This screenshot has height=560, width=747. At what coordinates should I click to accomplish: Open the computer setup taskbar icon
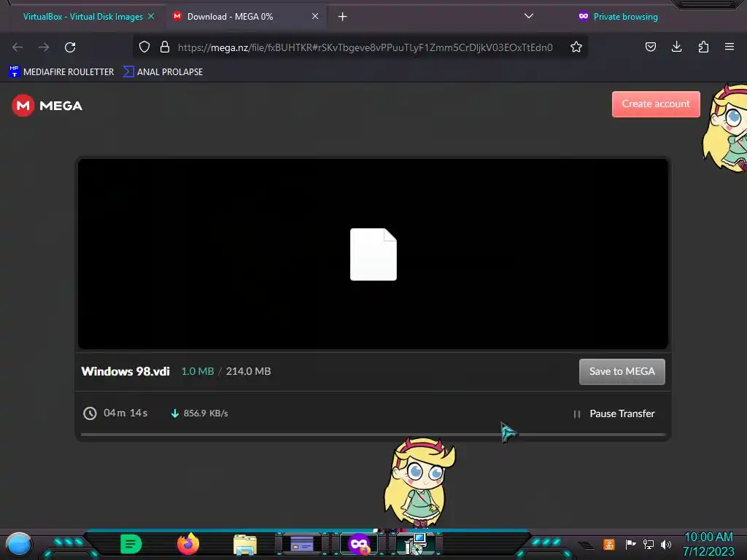(415, 544)
